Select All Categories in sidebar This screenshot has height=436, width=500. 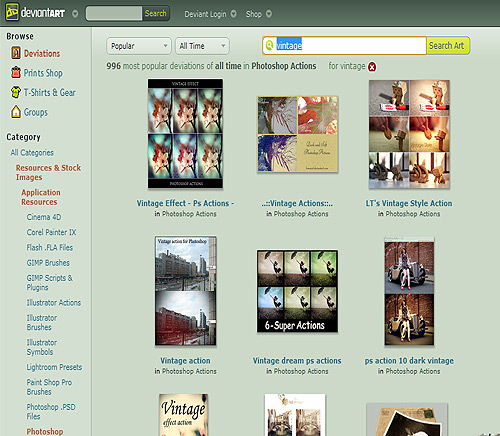point(32,153)
